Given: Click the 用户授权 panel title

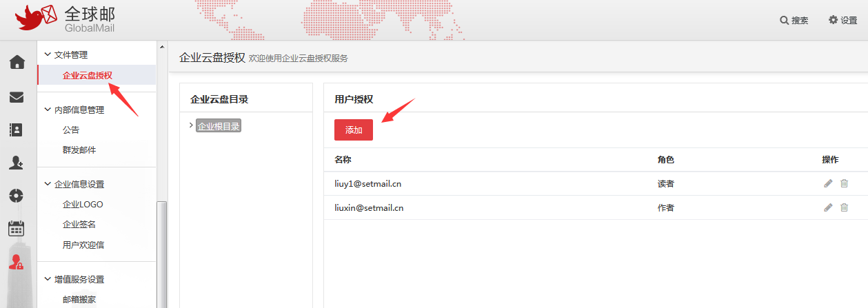Looking at the screenshot, I should pyautogui.click(x=354, y=99).
